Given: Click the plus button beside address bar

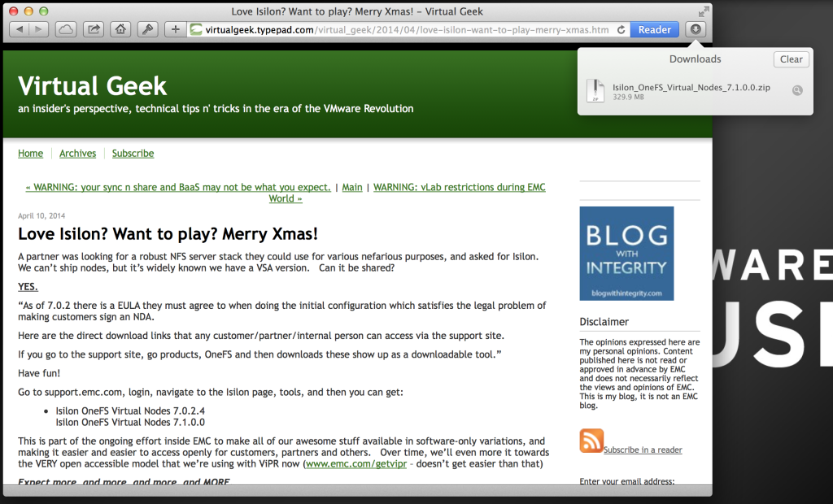Looking at the screenshot, I should 175,30.
